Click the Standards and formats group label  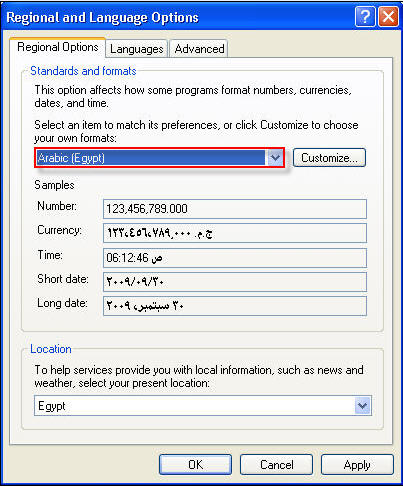[x=83, y=71]
